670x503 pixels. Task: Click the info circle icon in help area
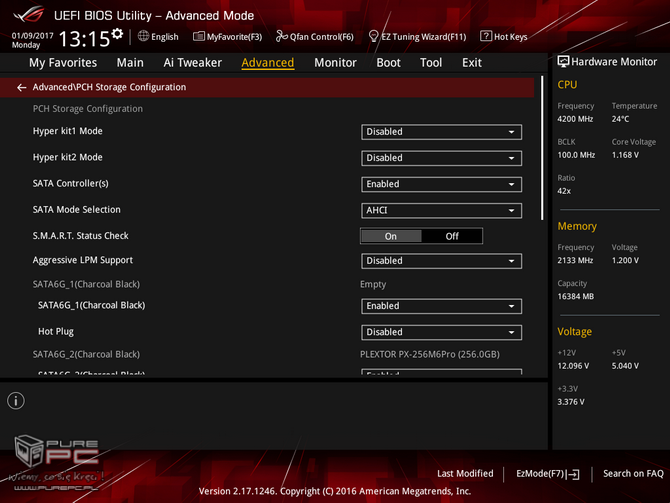(16, 401)
